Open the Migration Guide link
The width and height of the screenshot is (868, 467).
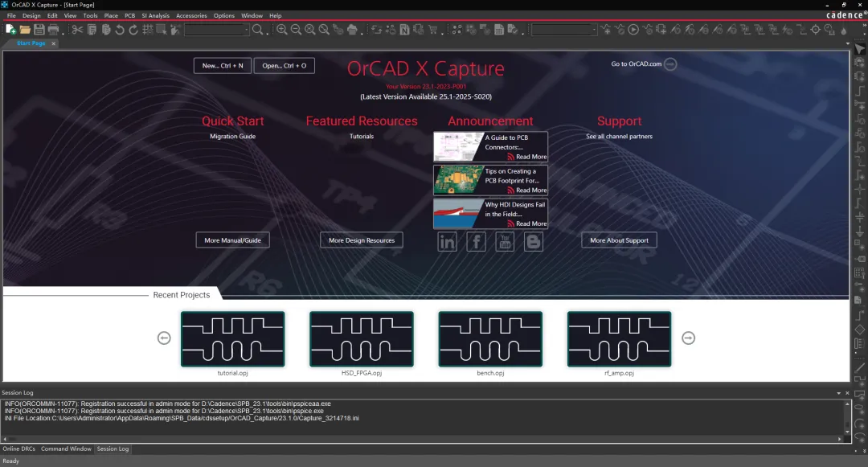tap(232, 136)
